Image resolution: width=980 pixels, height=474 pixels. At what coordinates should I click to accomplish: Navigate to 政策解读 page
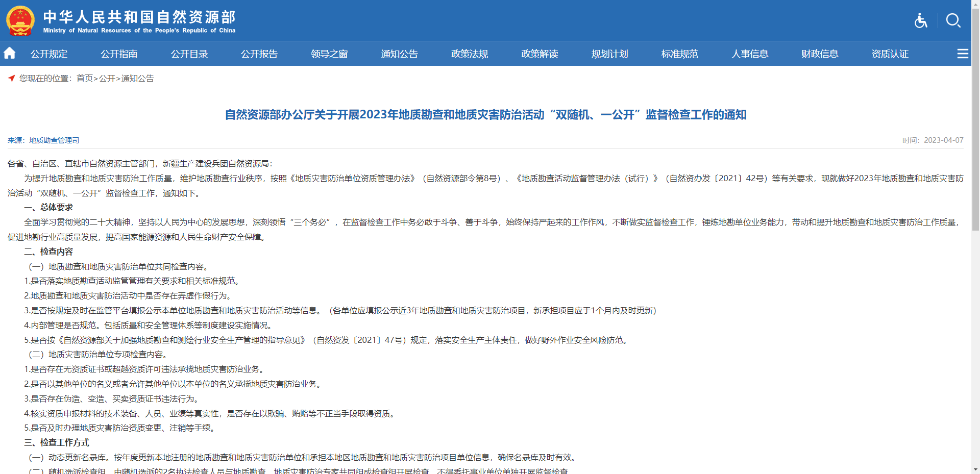coord(540,54)
